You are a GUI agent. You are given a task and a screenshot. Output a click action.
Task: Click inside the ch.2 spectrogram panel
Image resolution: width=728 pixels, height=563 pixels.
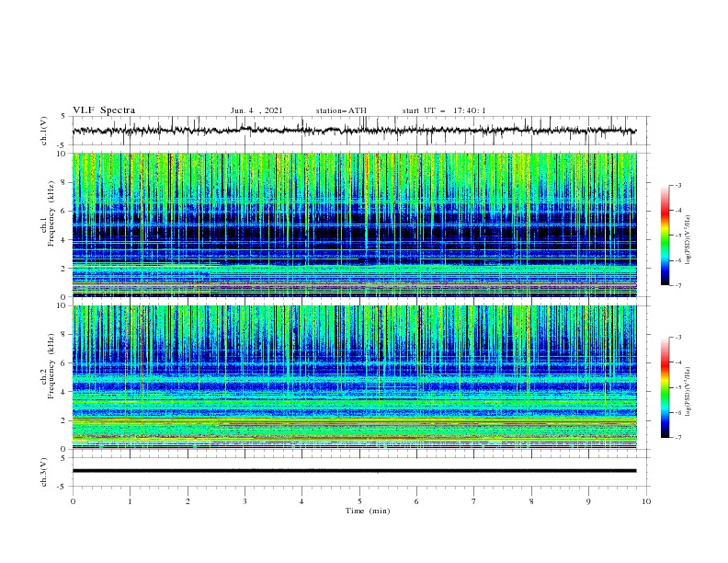[354, 377]
